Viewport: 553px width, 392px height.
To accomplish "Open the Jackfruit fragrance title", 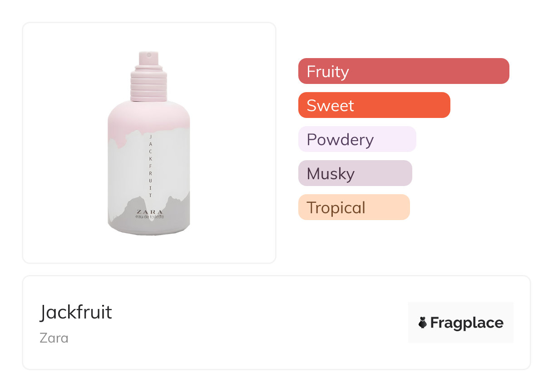I will pos(76,312).
